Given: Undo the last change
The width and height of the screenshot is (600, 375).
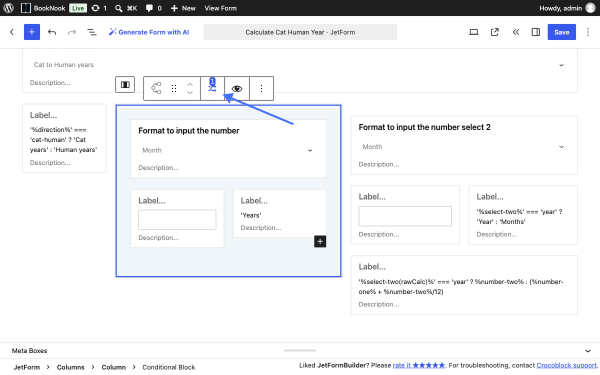Looking at the screenshot, I should click(52, 32).
